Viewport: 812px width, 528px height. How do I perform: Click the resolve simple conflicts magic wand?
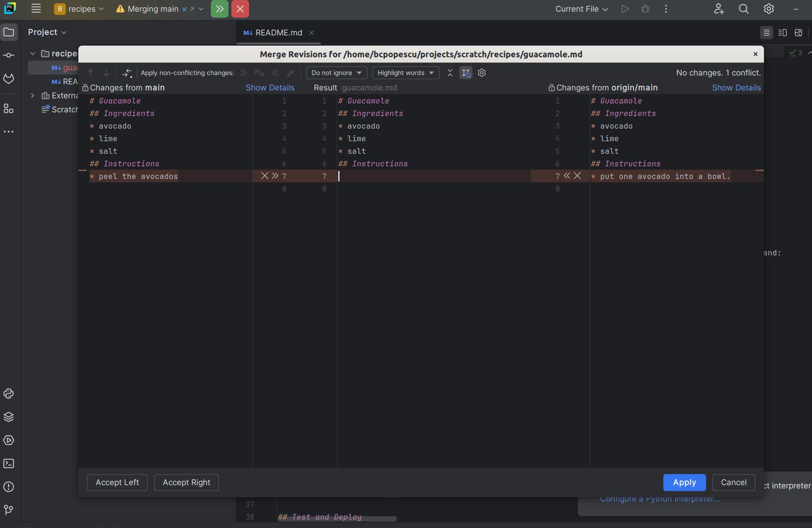[x=291, y=73]
